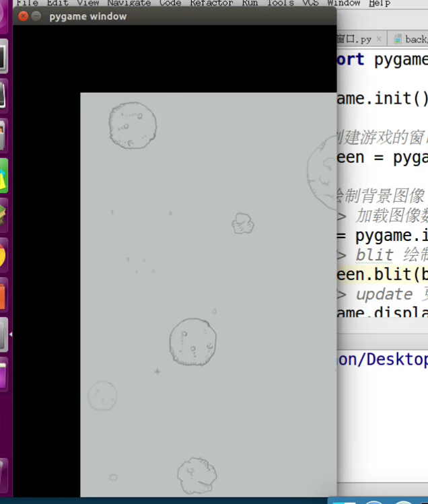Open the View menu

click(x=87, y=3)
